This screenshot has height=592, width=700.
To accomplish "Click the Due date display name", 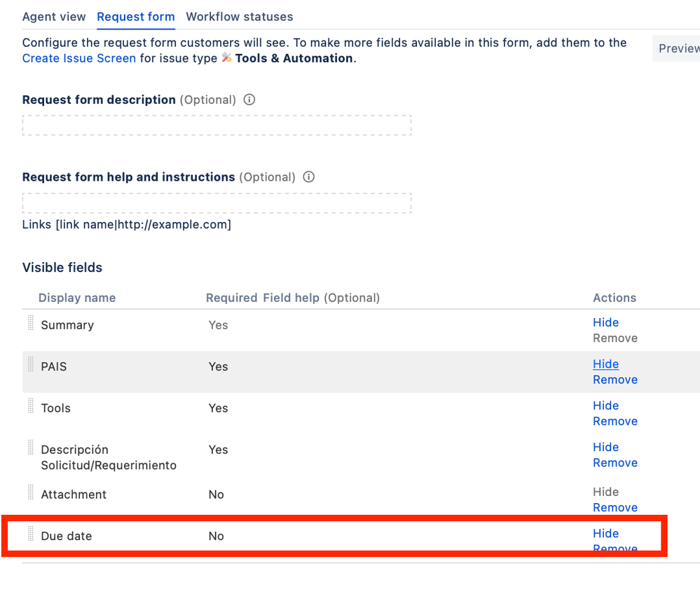I will pos(67,536).
